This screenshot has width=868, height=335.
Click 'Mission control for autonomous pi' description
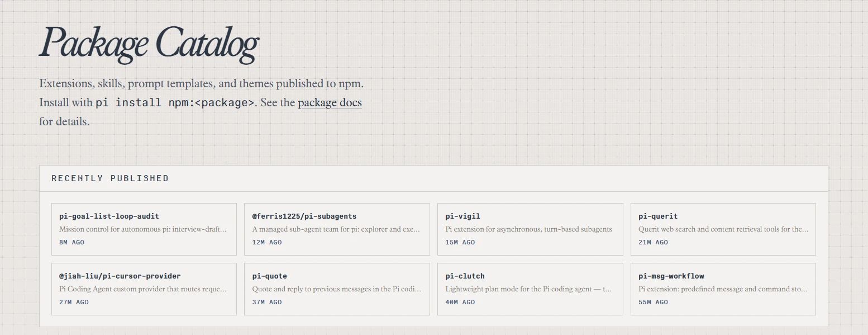tap(143, 229)
